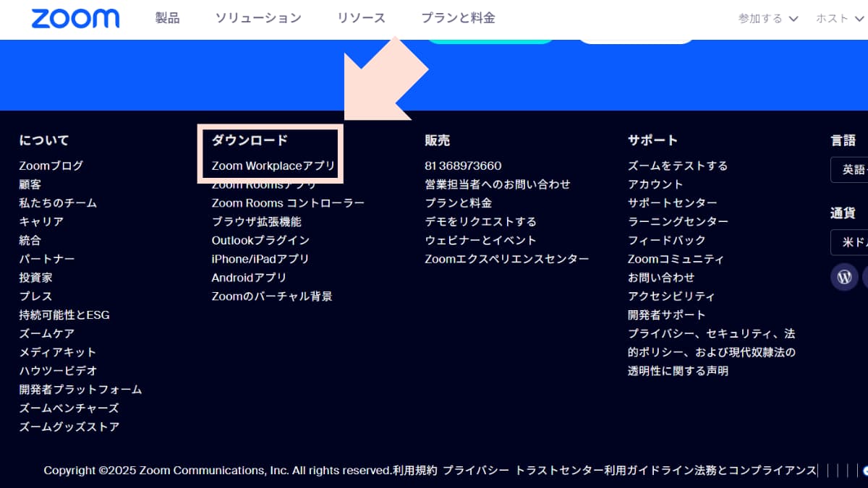The image size is (868, 488).
Task: Open プライバシー in the copyright bar
Action: click(476, 470)
